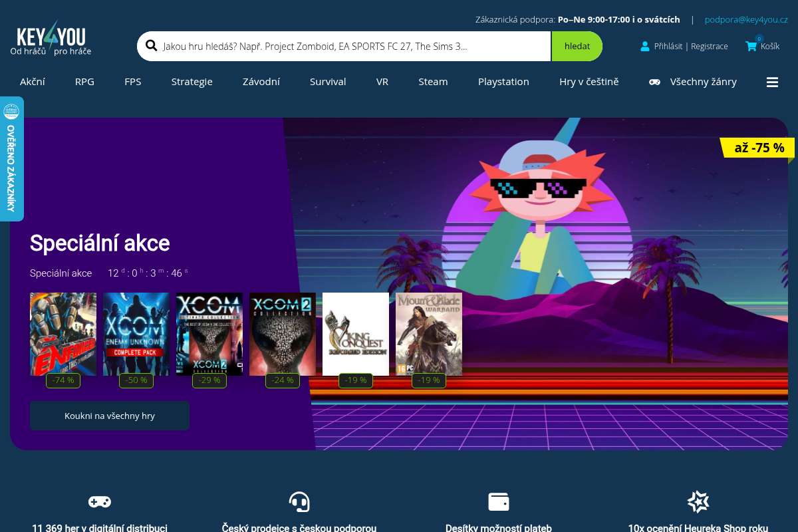Viewport: 798px width, 532px height.
Task: Open XCOM Ultimate Collection cover
Action: (209, 334)
